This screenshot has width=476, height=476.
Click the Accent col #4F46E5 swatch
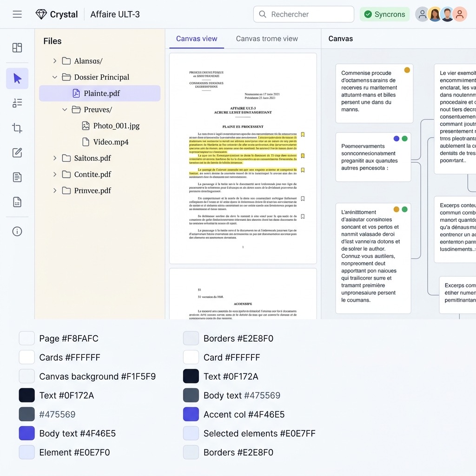pyautogui.click(x=191, y=414)
